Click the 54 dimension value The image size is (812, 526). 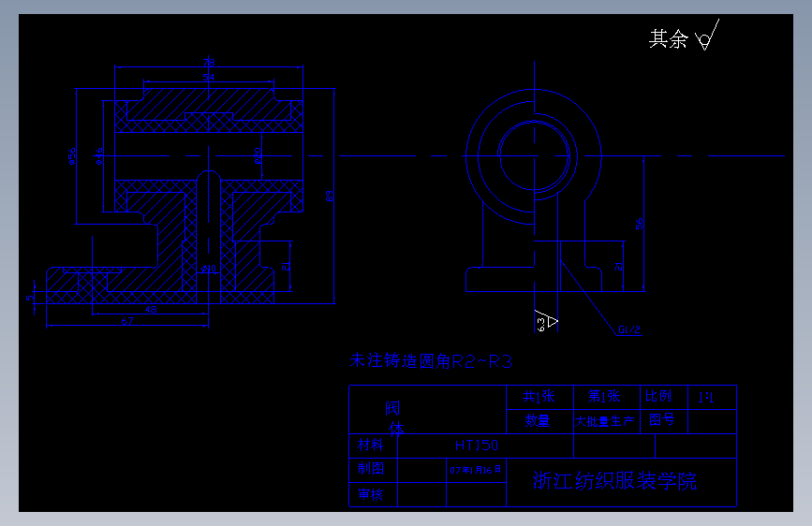pos(208,77)
